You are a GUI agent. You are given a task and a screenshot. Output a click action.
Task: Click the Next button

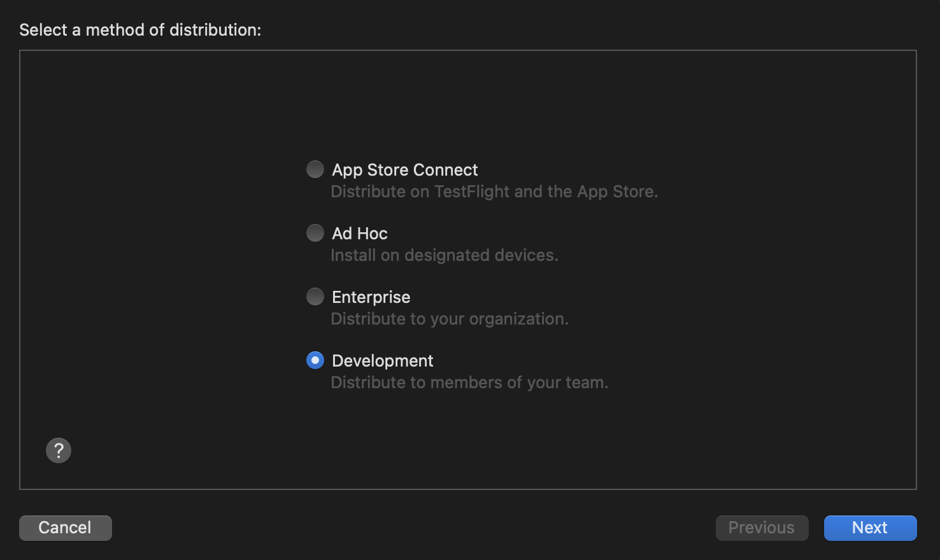pos(870,528)
